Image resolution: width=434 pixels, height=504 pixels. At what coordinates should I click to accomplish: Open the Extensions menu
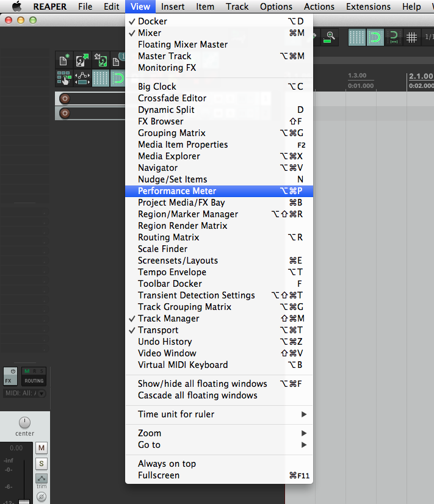click(368, 7)
